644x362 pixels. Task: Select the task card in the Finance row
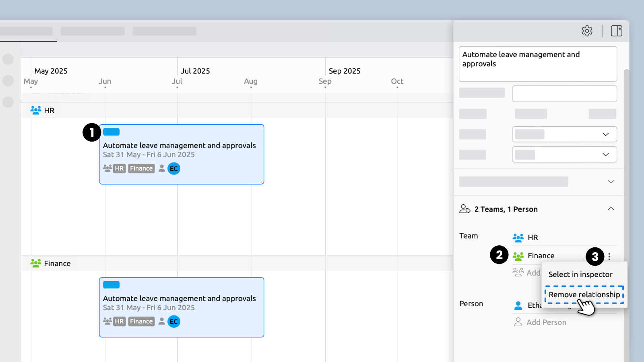(x=182, y=307)
